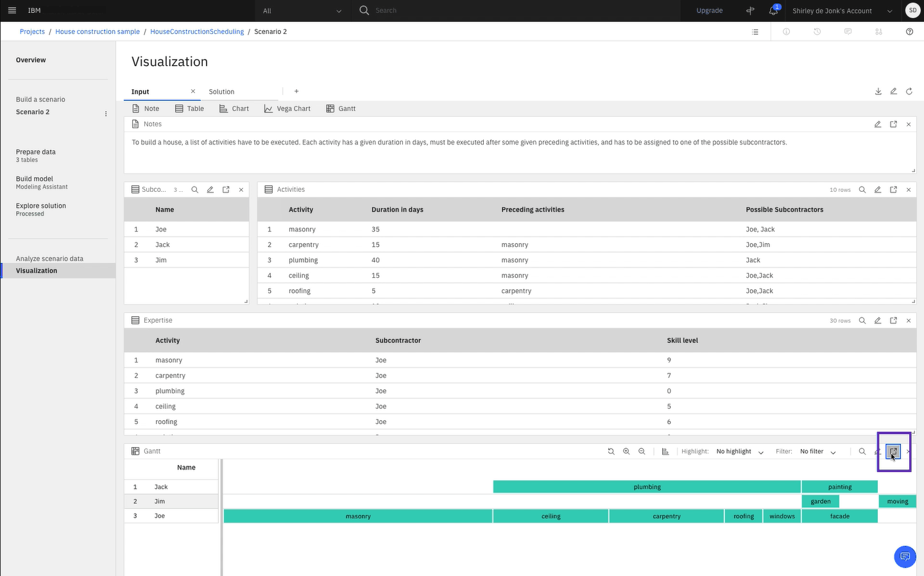The image size is (924, 576).
Task: Open Activities table in expanded view
Action: (893, 190)
